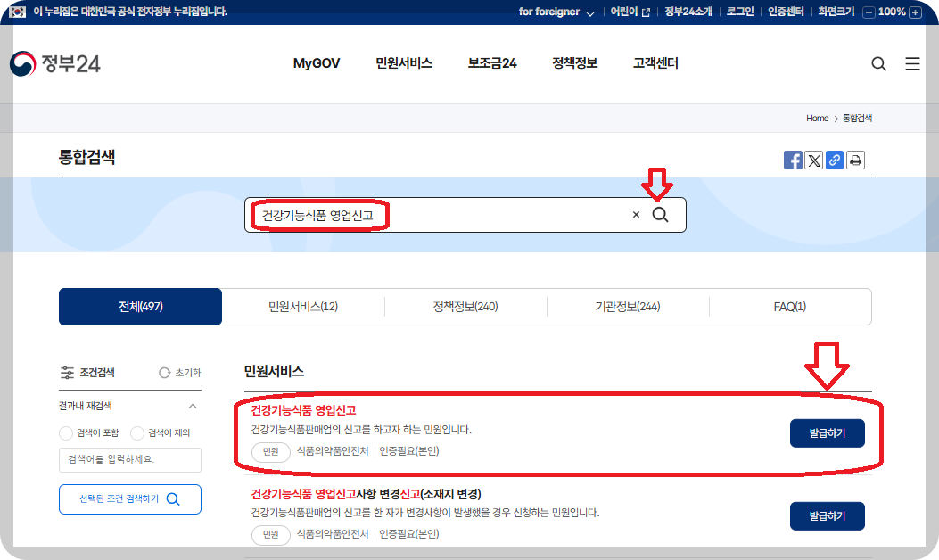Click the Home breadcrumb link
The image size is (939, 560).
tap(817, 119)
